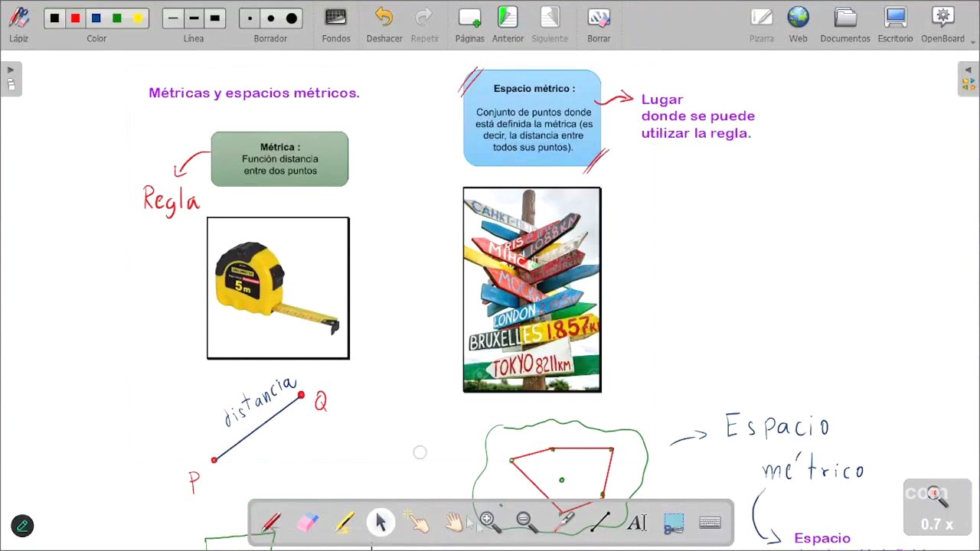Expand the left page thumbnails panel
The image size is (980, 551).
(11, 78)
